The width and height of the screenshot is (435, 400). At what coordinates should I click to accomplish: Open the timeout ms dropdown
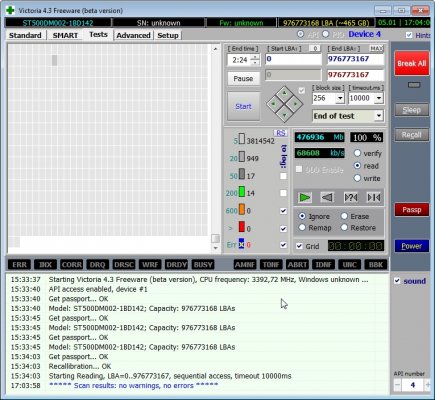379,98
